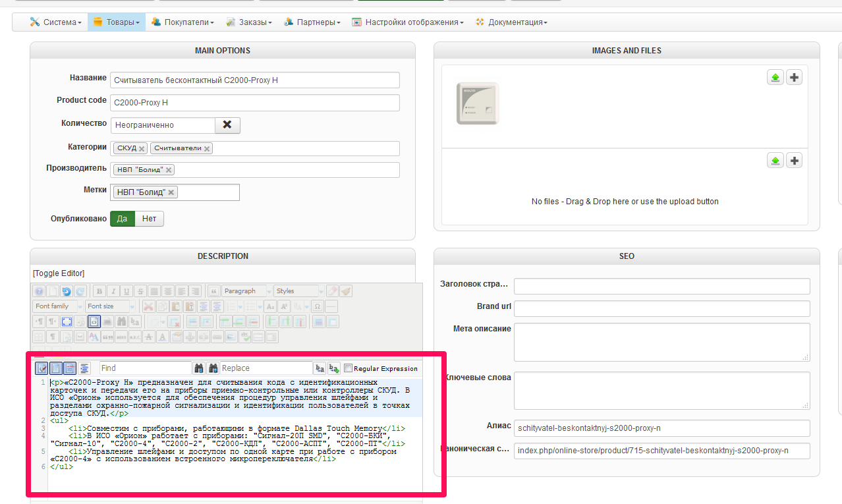This screenshot has height=504, width=842.
Task: Toggle syntax highlighting in source editor
Action: (x=42, y=368)
